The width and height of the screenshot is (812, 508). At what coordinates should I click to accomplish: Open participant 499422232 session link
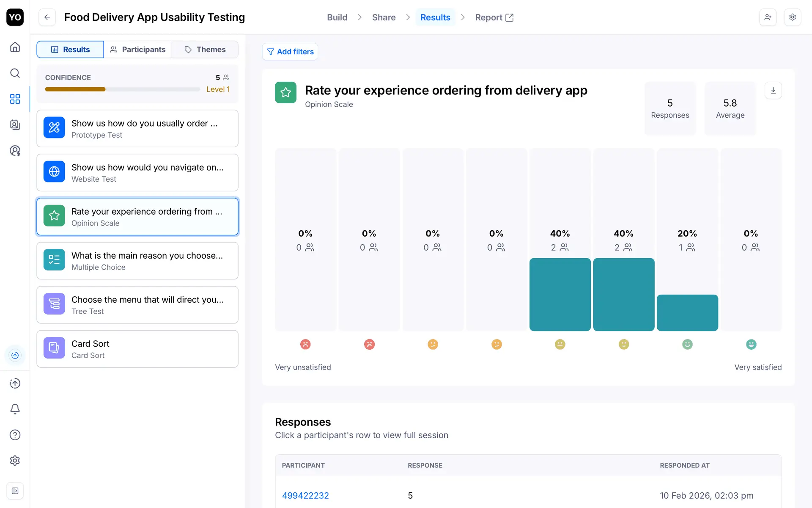pos(305,495)
